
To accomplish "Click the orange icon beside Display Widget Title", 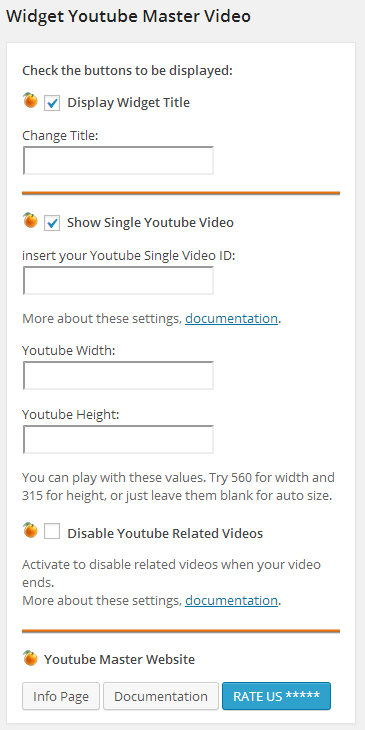I will point(30,100).
